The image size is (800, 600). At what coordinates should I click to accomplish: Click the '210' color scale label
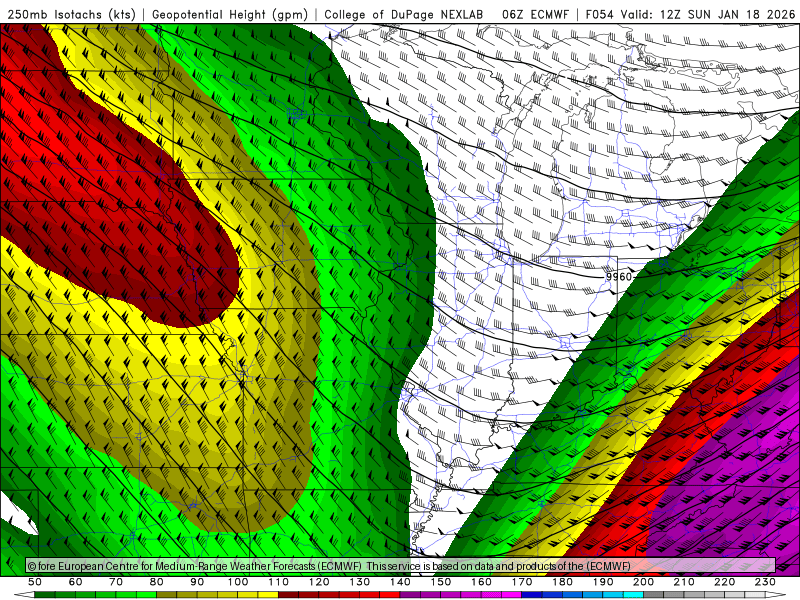684,582
